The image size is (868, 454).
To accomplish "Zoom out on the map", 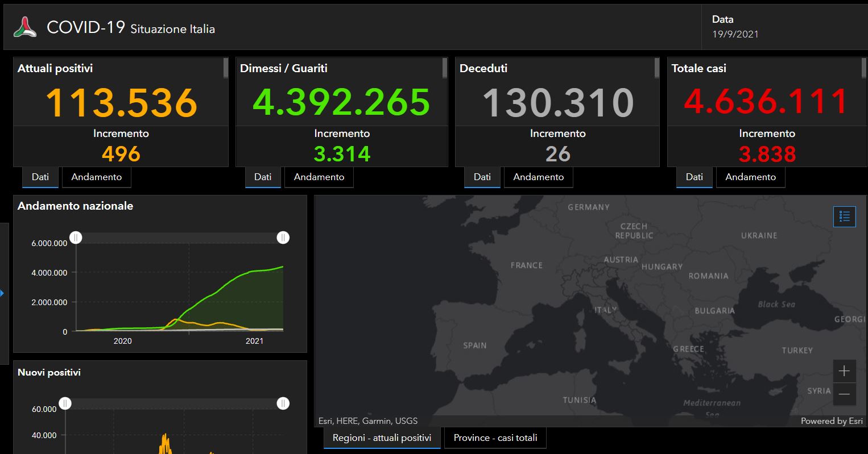I will (844, 394).
